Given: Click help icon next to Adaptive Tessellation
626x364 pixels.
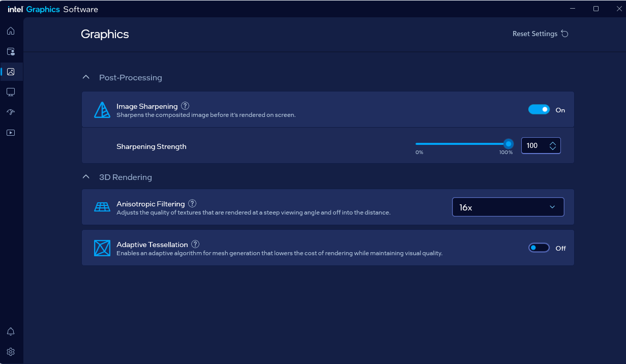Looking at the screenshot, I should tap(195, 245).
